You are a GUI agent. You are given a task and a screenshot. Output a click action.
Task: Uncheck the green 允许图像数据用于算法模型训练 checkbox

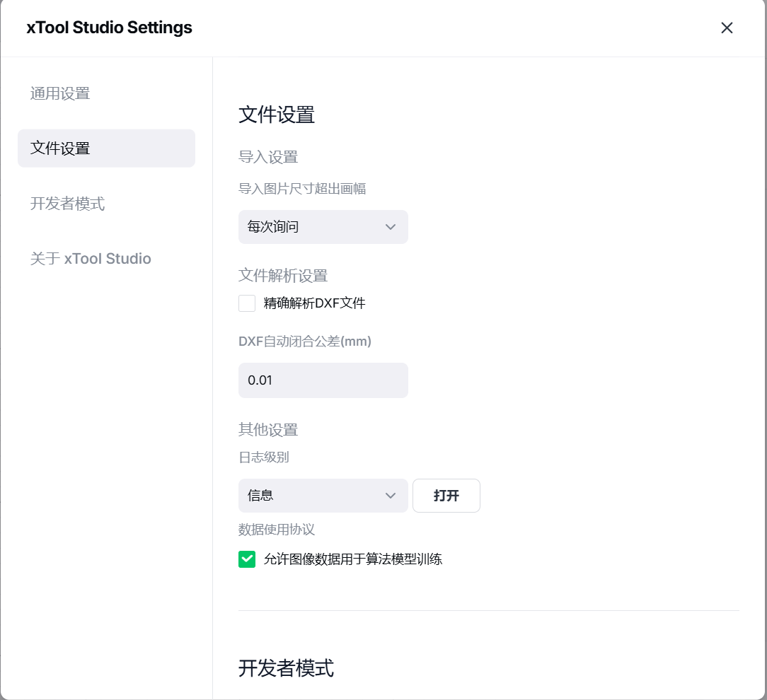(x=247, y=559)
